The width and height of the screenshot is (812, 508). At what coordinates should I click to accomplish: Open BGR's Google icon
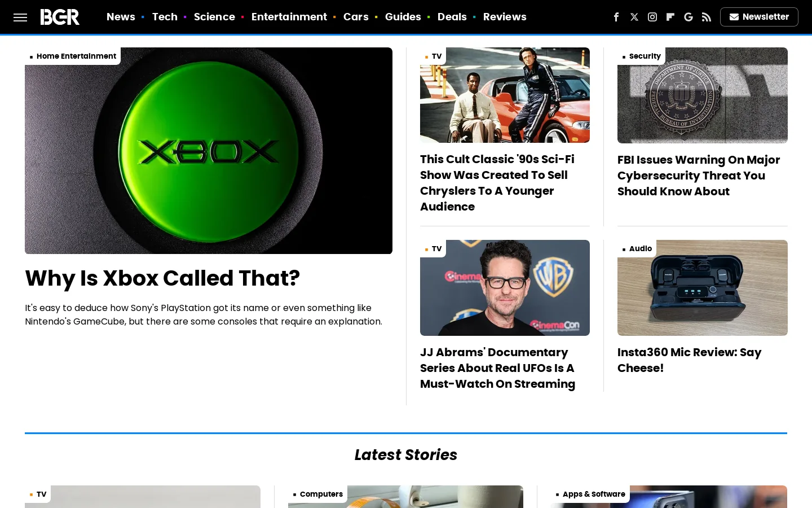coord(689,17)
